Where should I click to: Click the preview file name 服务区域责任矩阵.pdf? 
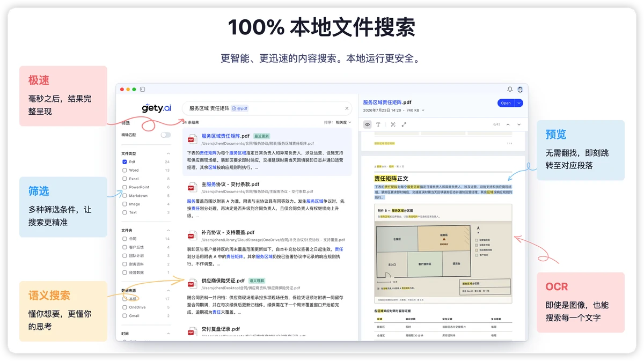click(x=387, y=102)
